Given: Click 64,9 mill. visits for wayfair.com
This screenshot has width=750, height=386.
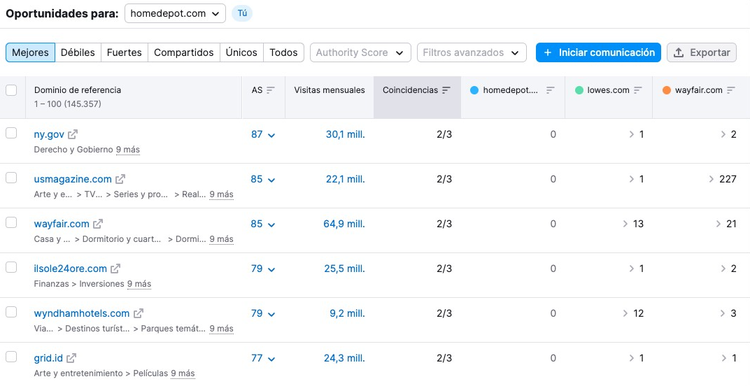Looking at the screenshot, I should tap(344, 224).
